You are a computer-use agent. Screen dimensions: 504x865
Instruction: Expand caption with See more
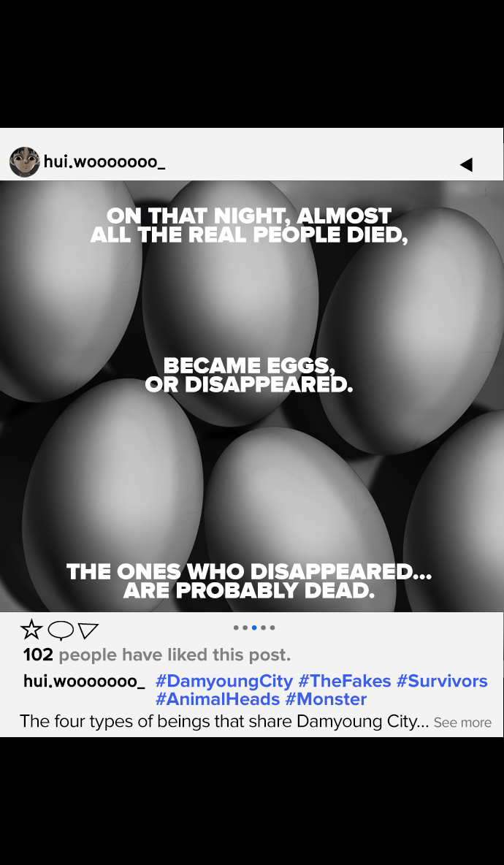pos(462,723)
